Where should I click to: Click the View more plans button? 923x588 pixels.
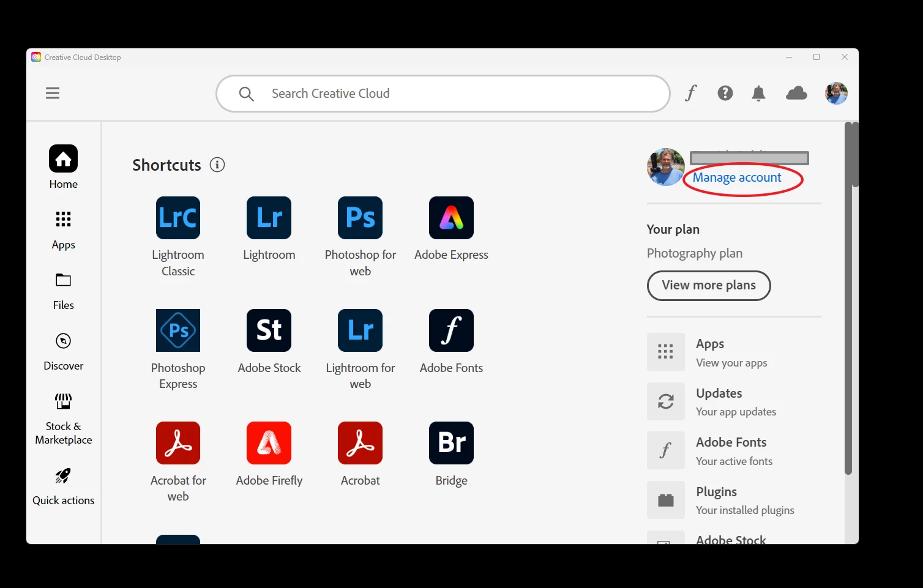pos(709,285)
